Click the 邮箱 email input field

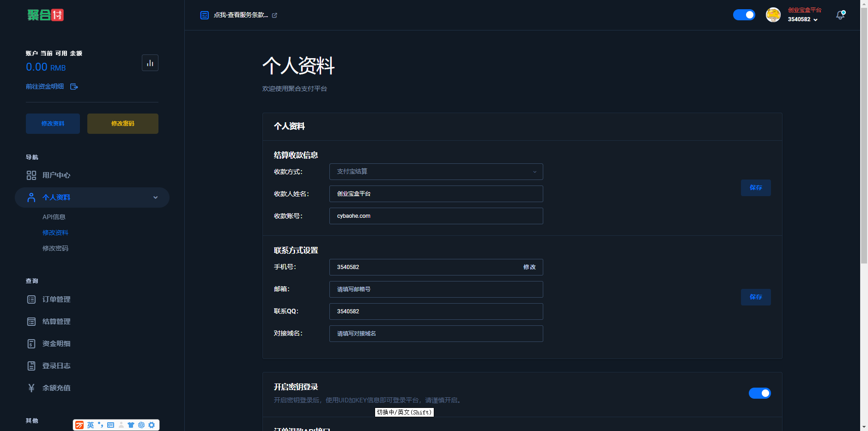click(435, 289)
